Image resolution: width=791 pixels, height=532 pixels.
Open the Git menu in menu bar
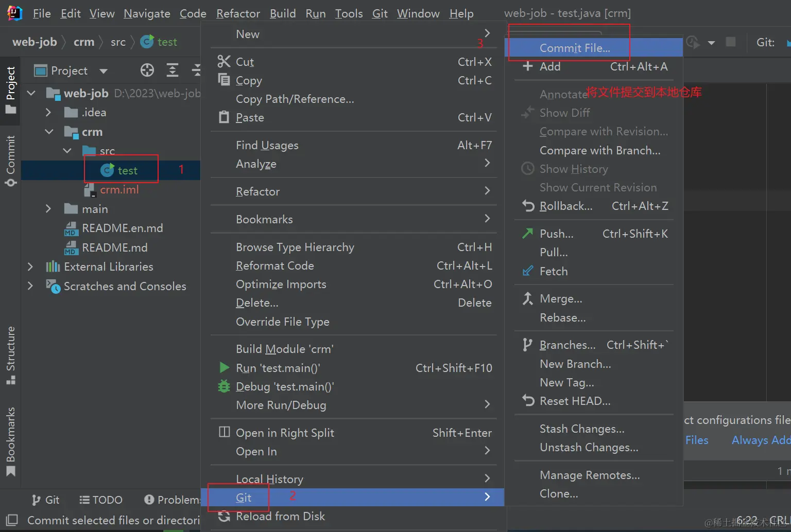point(380,13)
